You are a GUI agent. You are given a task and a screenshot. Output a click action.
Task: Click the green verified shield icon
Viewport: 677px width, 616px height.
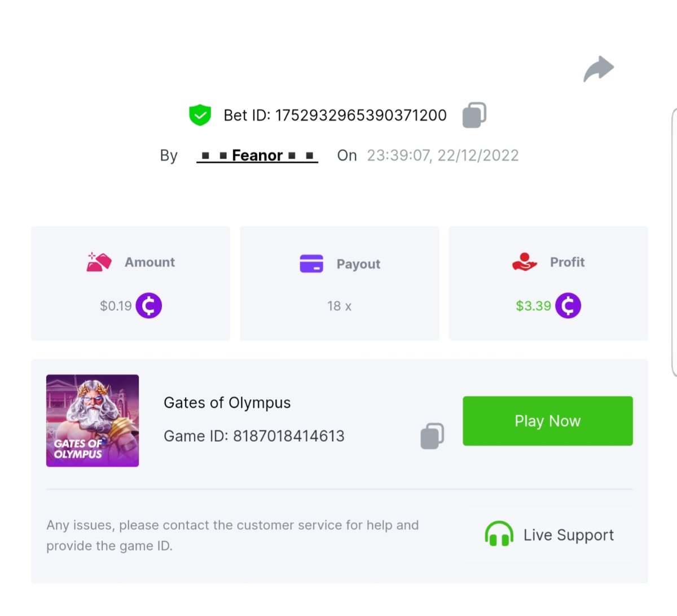coord(200,115)
